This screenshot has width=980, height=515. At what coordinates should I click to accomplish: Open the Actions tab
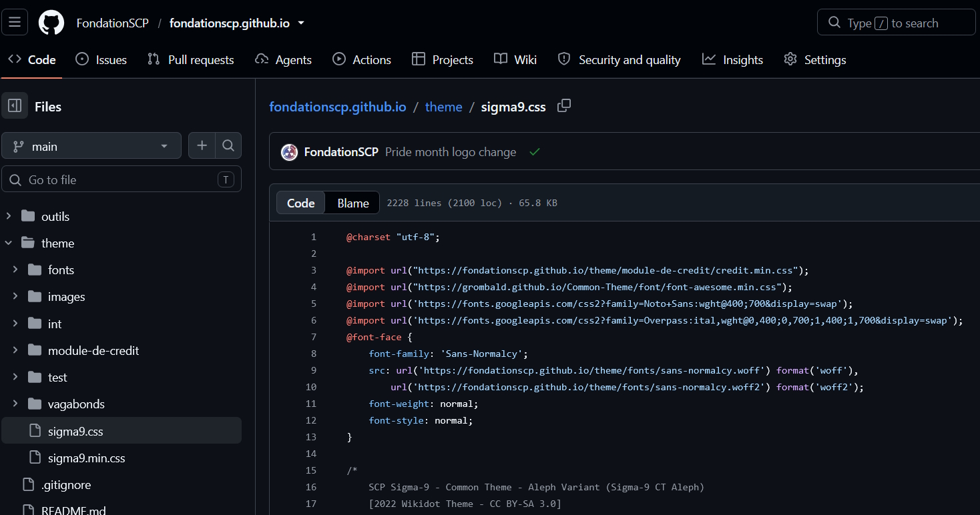(362, 59)
